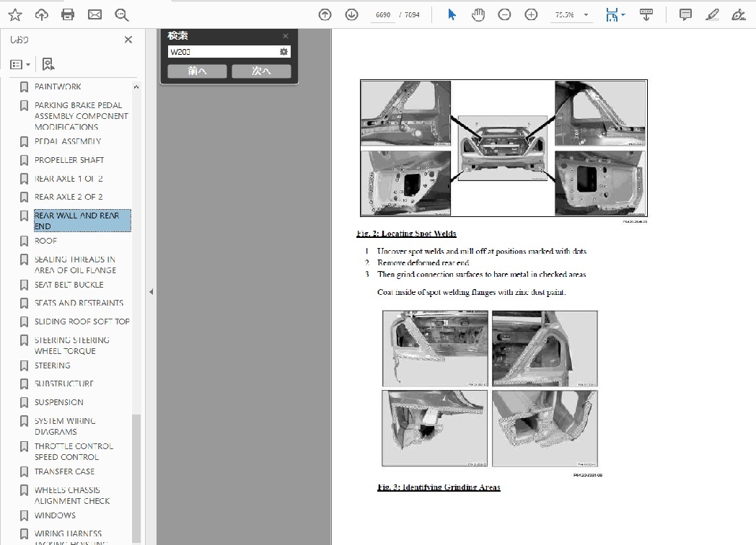This screenshot has height=545, width=756.
Task: Open WHEELS CHASSIS ALIGNMENT CHECK bookmark
Action: (x=72, y=495)
